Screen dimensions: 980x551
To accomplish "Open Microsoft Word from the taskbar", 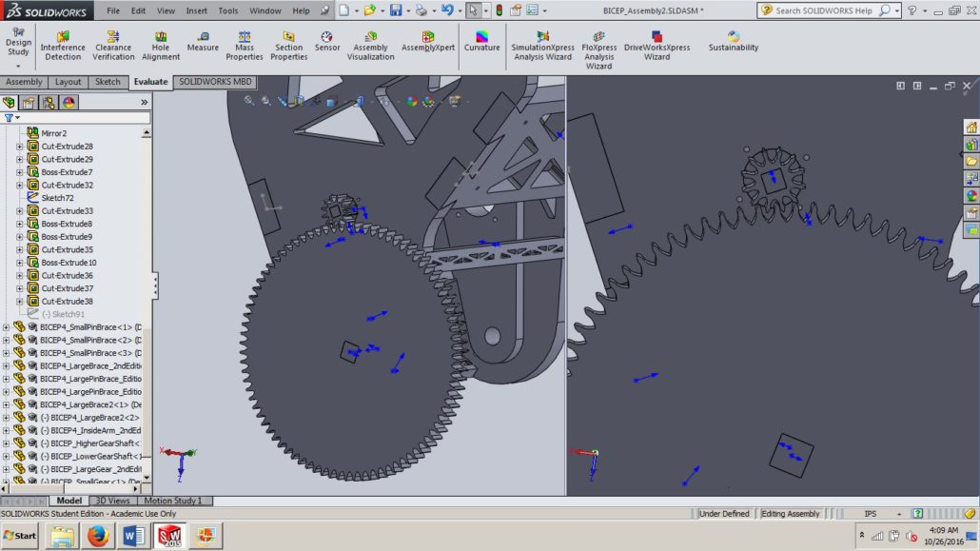I will [132, 536].
